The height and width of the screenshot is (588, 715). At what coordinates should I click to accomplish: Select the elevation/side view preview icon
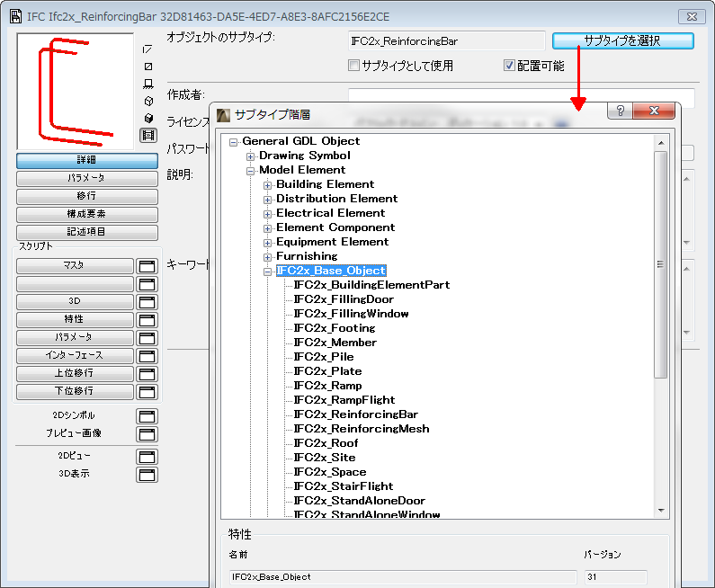pos(148,84)
